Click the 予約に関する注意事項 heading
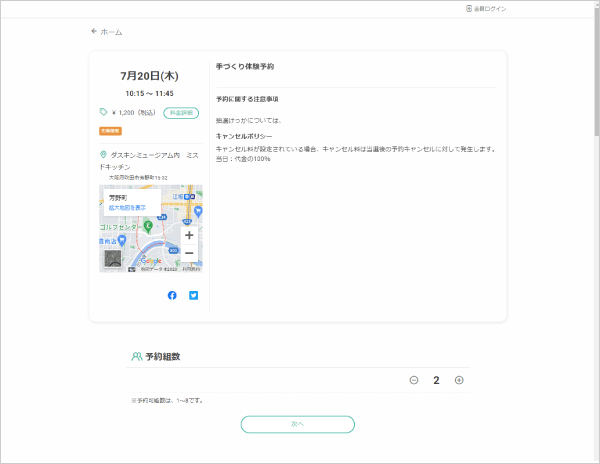Image resolution: width=600 pixels, height=464 pixels. coord(247,99)
